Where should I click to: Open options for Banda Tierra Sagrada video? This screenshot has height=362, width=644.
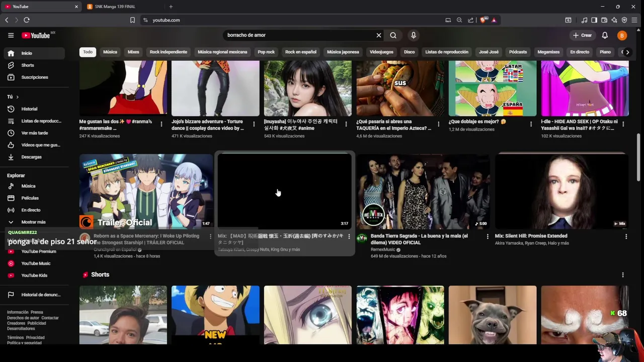tap(488, 236)
